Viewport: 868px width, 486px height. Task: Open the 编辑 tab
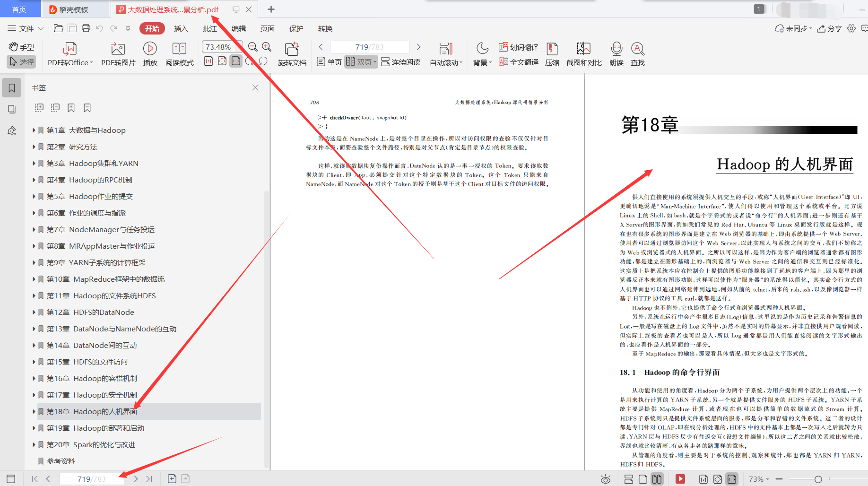pyautogui.click(x=239, y=28)
